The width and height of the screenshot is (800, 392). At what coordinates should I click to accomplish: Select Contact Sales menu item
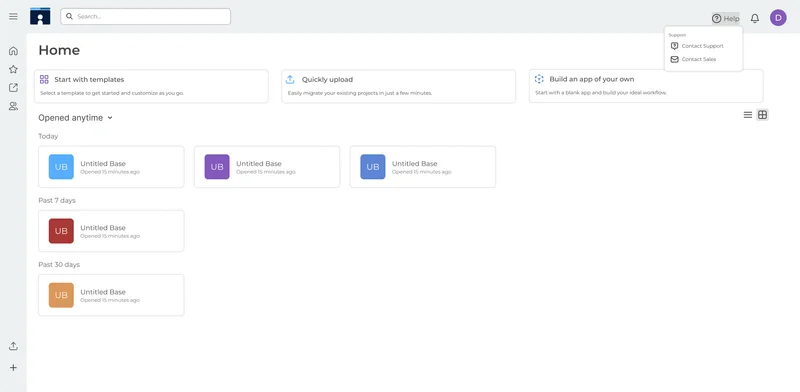(703, 59)
